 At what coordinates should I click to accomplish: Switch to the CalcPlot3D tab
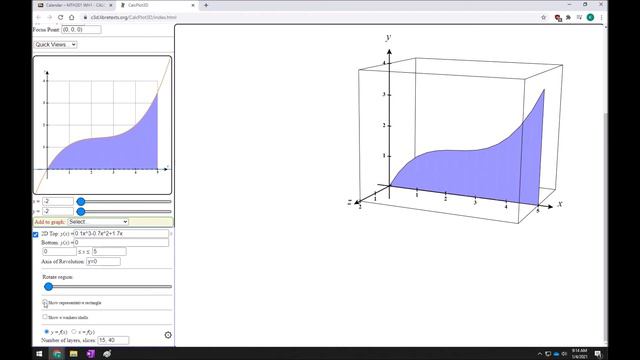pos(157,5)
